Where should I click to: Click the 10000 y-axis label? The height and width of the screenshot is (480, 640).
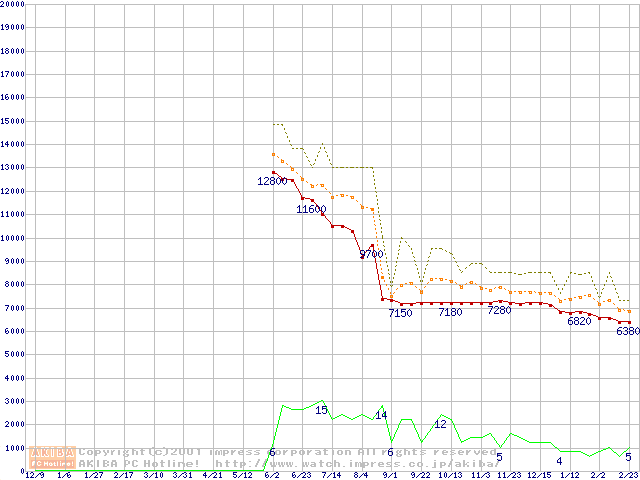click(x=13, y=238)
